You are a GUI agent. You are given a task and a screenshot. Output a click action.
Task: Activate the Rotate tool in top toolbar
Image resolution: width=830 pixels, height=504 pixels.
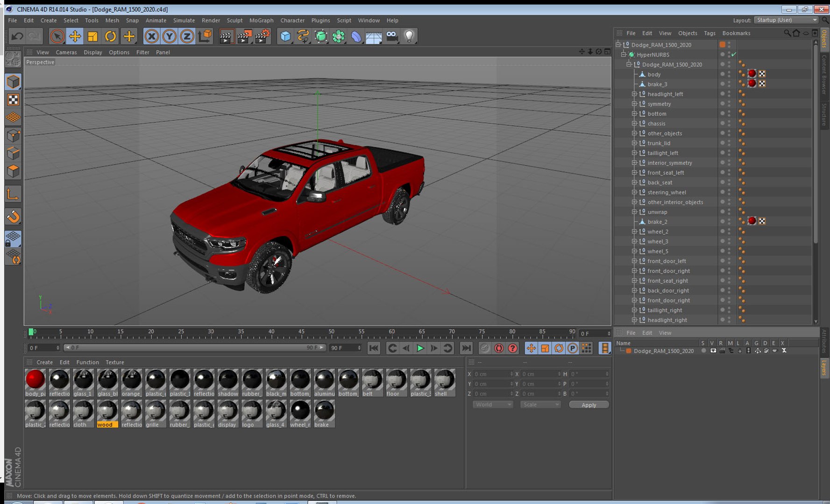(110, 36)
